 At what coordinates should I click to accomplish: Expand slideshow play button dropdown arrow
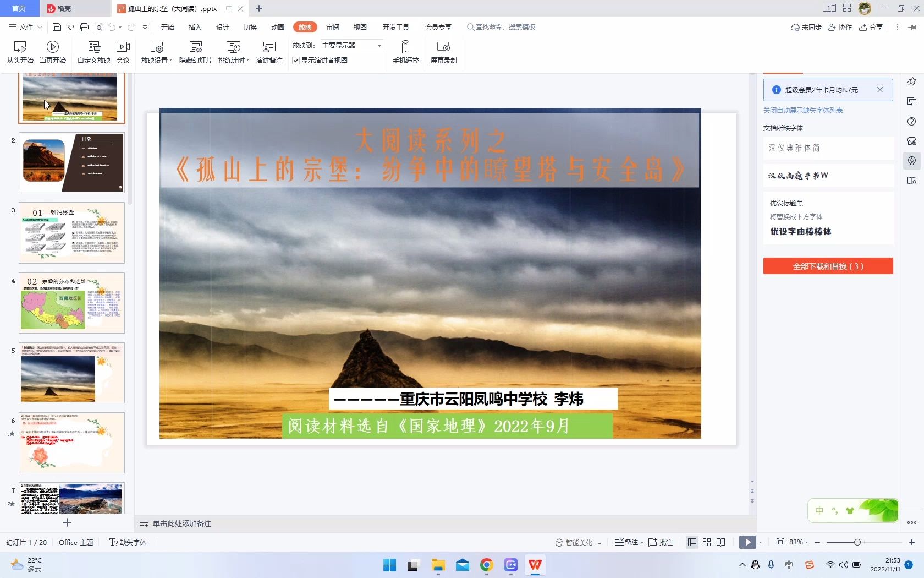[761, 542]
